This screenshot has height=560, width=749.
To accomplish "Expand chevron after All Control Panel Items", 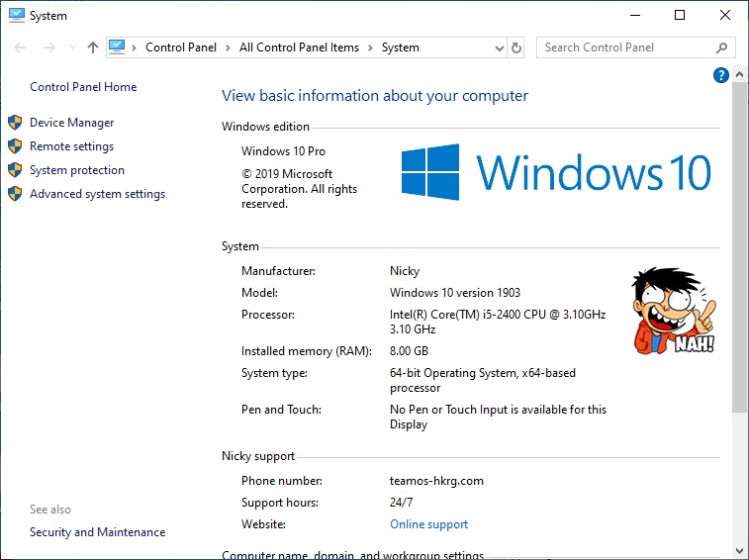I will point(370,47).
